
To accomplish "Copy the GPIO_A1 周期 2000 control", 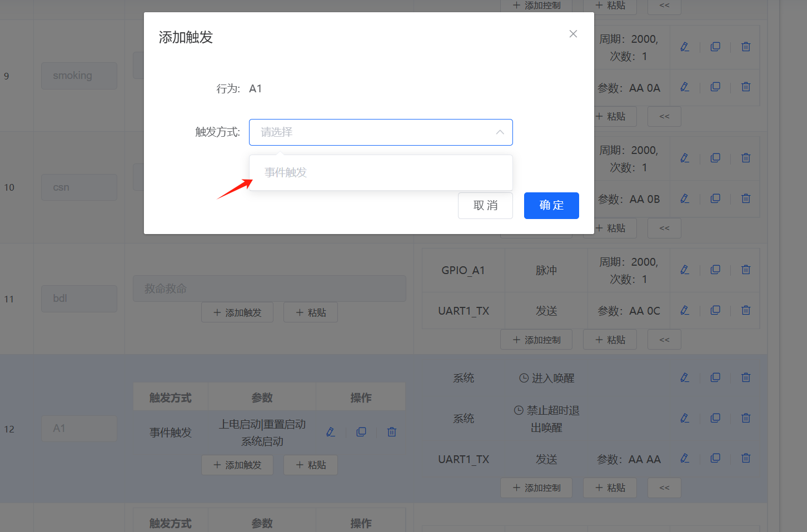I will pyautogui.click(x=715, y=270).
